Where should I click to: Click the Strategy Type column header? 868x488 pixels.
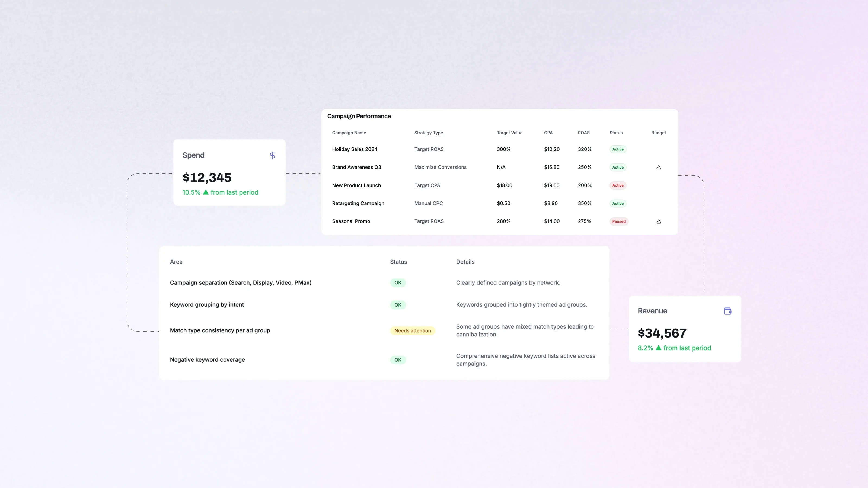428,133
